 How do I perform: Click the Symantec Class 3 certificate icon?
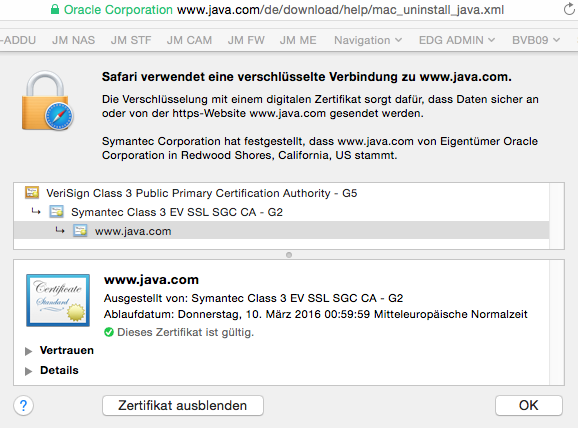coord(56,212)
